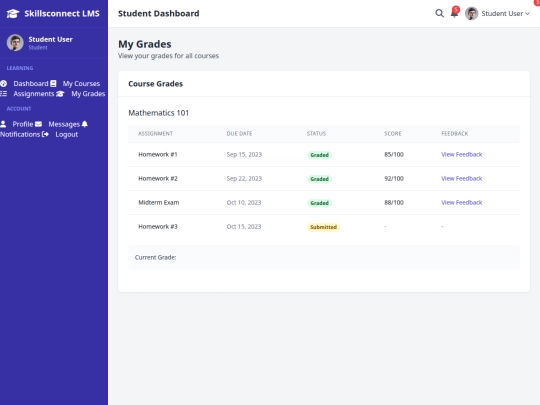540x405 pixels.
Task: Click the STATUS column header
Action: (x=316, y=134)
